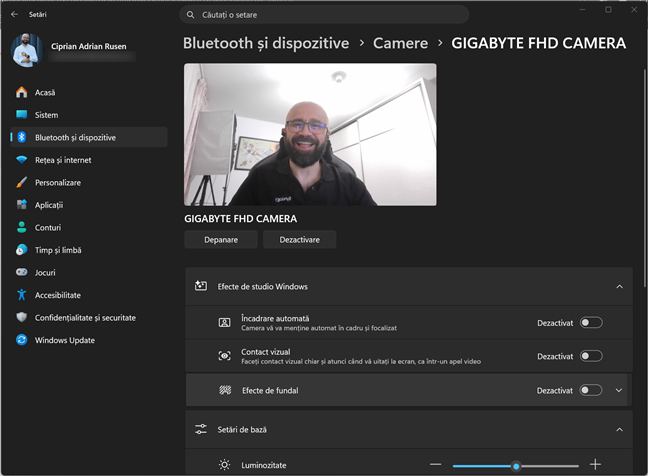Click the Timp și limbă globe icon
This screenshot has height=476, width=648.
click(x=21, y=250)
